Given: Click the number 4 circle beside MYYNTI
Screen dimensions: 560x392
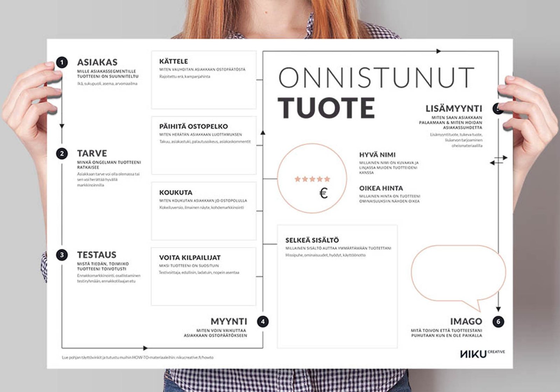Looking at the screenshot, I should 263,322.
